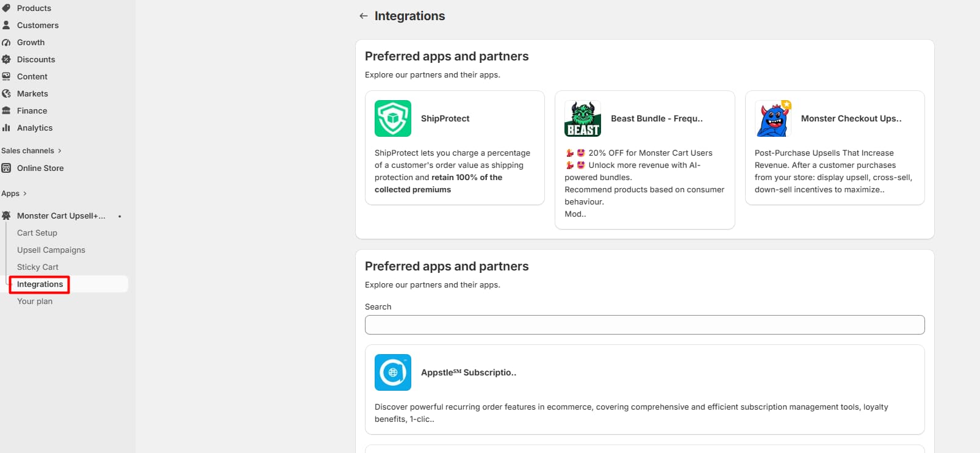Click the Customers person icon

(x=6, y=25)
